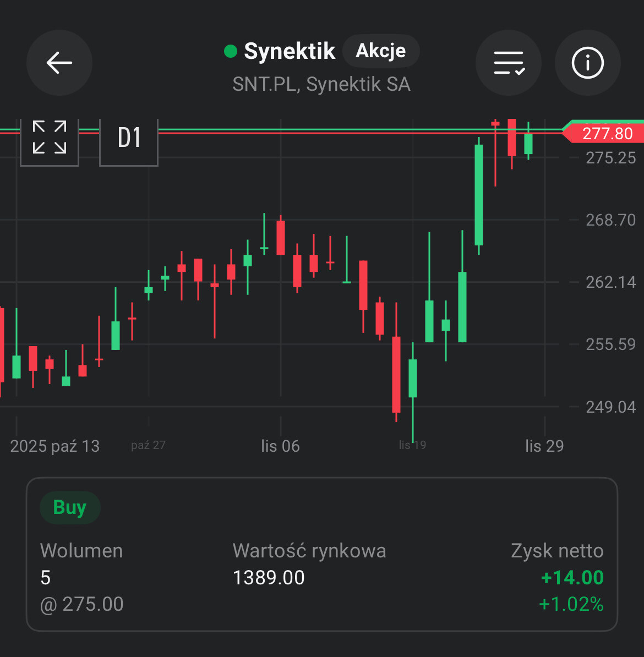The width and height of the screenshot is (644, 657).
Task: Tap the '2025 paź 13' date marker
Action: 55,446
